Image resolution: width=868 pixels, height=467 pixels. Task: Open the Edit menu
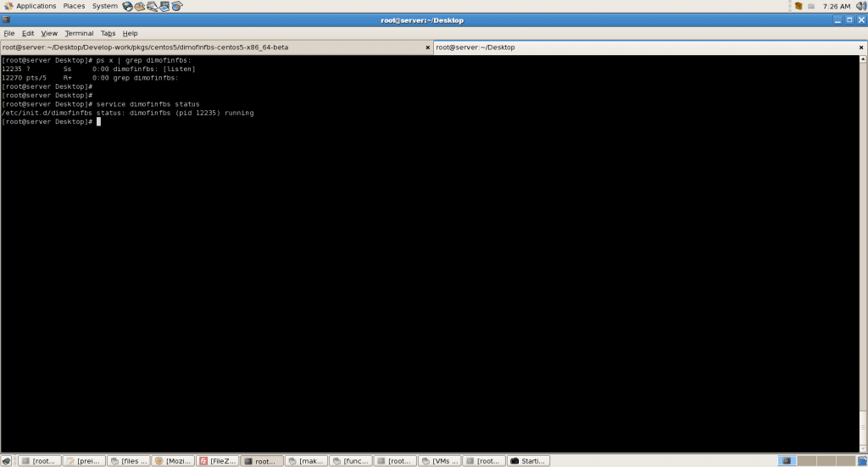point(28,33)
